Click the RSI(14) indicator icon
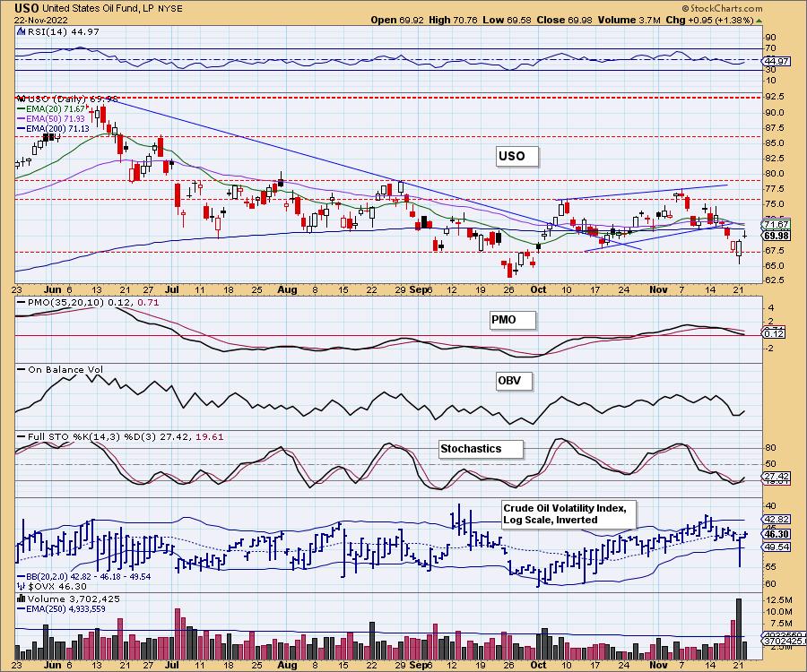Viewport: 807px width, 672px height. tap(21, 31)
